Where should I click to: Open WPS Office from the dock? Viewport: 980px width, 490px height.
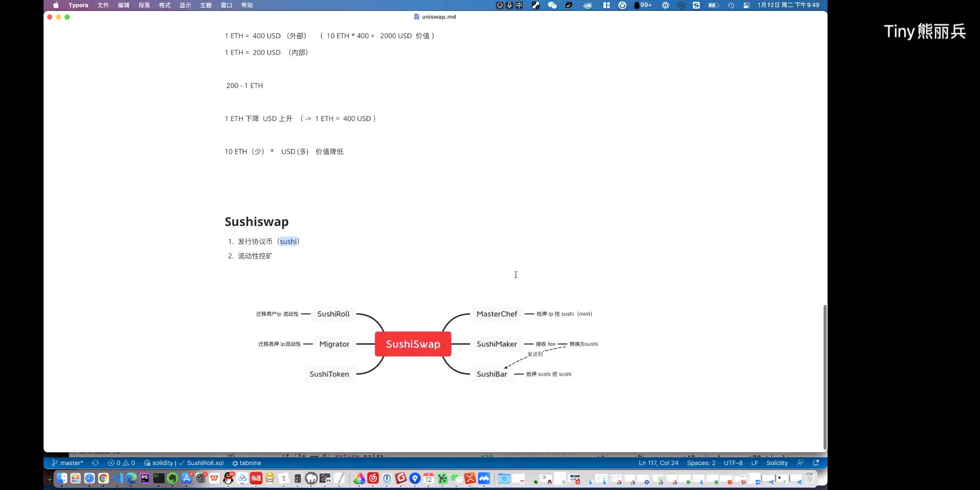tap(214, 478)
